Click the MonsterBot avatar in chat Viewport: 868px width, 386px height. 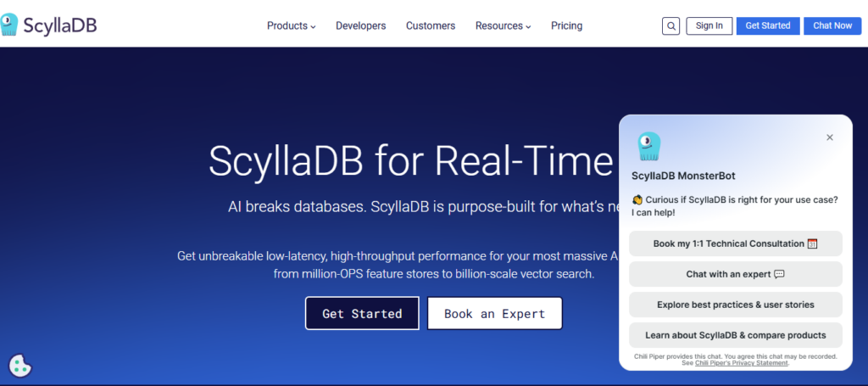[648, 146]
